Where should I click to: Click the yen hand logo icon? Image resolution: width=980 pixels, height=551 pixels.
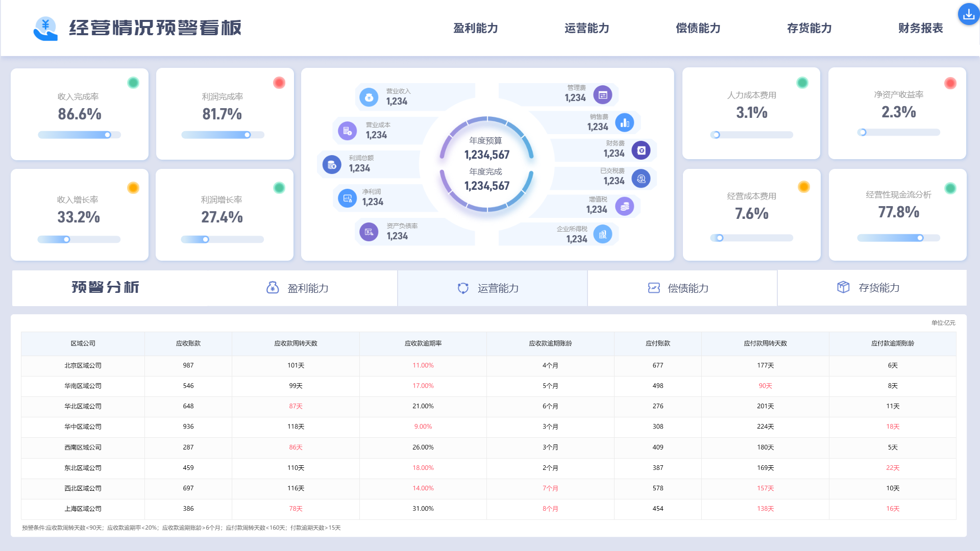click(x=45, y=28)
